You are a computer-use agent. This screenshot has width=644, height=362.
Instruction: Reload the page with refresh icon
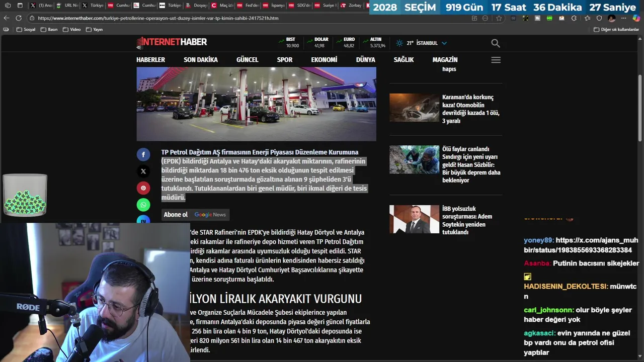pos(19,18)
